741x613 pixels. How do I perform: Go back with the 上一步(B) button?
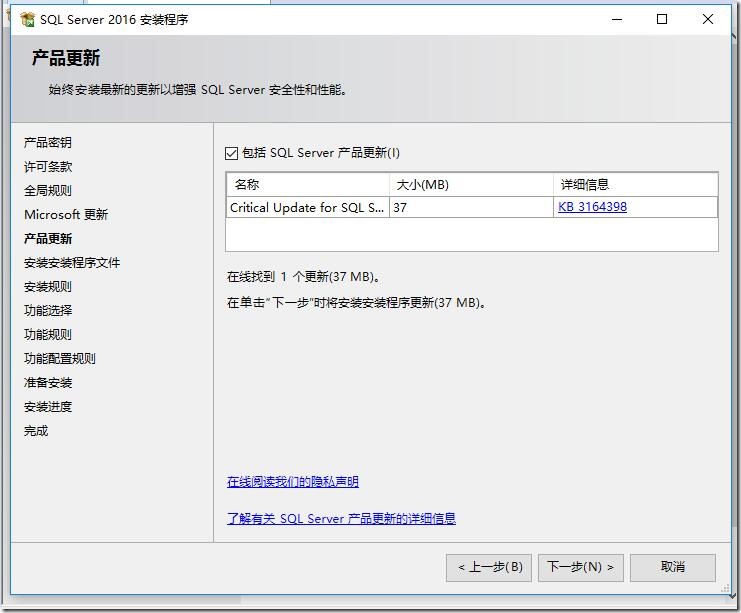489,567
